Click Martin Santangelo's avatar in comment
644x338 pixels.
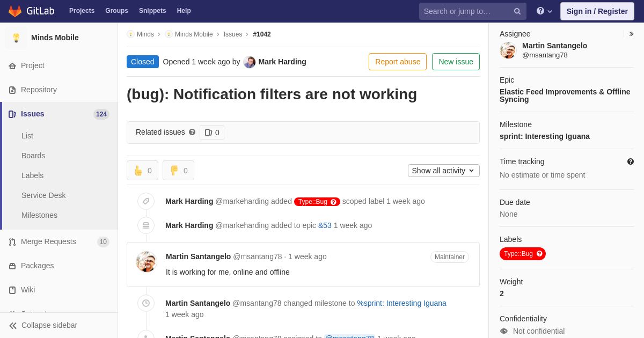click(x=146, y=262)
